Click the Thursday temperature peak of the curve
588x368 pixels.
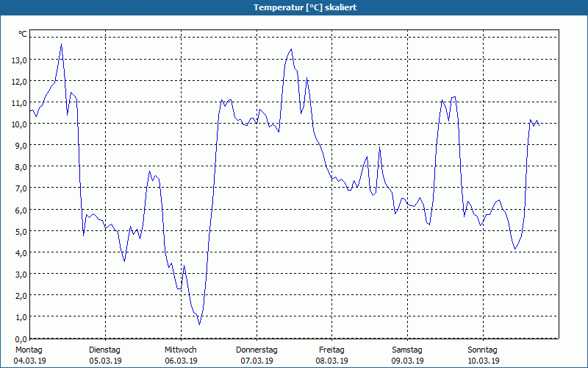pos(291,49)
